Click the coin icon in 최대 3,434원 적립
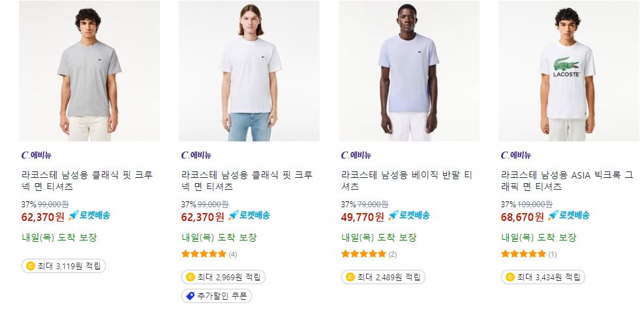 (x=510, y=277)
